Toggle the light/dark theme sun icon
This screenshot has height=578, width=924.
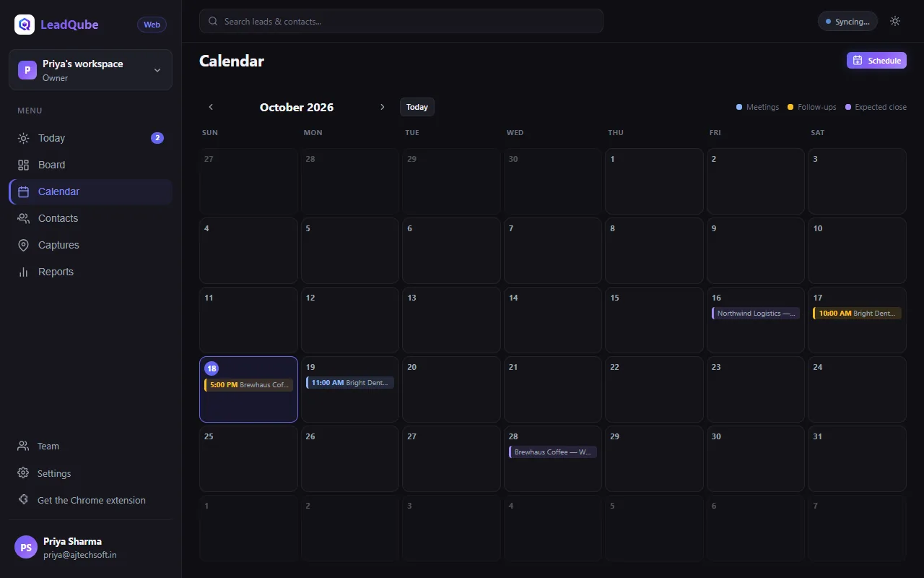pos(895,21)
